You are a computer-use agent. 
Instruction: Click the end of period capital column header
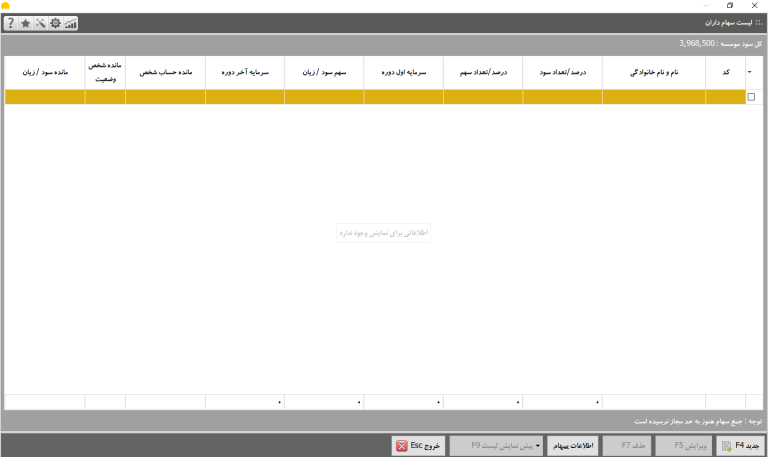[245, 72]
